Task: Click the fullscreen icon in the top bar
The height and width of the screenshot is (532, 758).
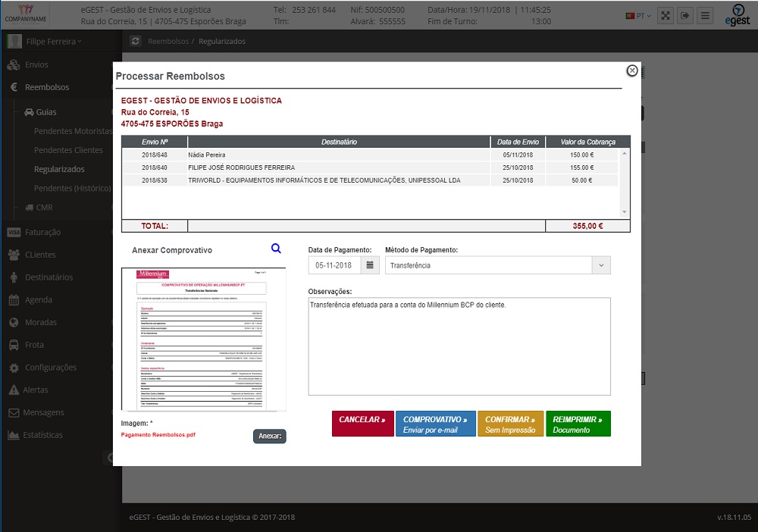Action: 664,15
